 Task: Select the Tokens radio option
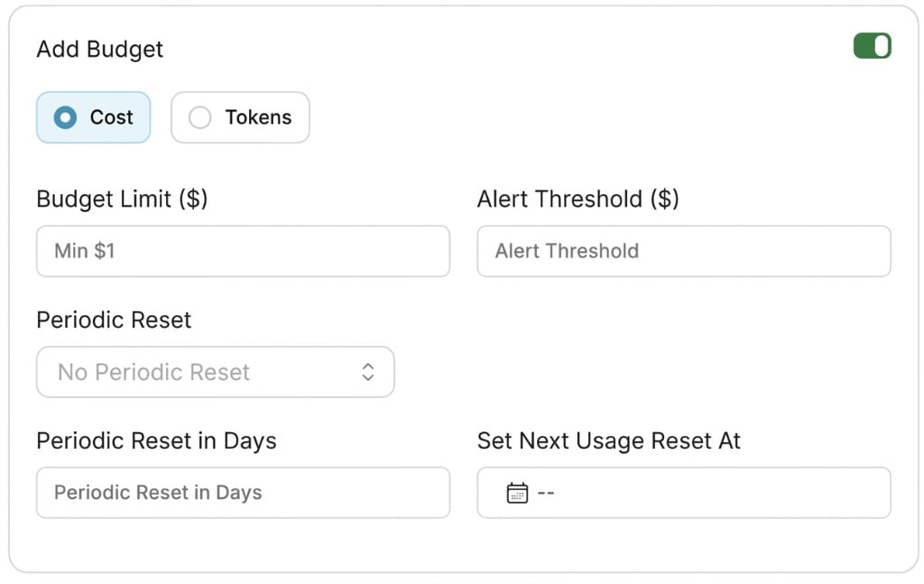240,117
